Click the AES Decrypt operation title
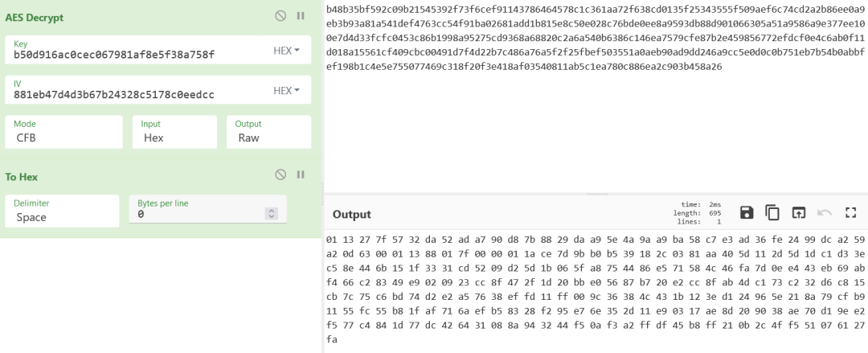Viewport: 868px width, 353px height. (35, 17)
